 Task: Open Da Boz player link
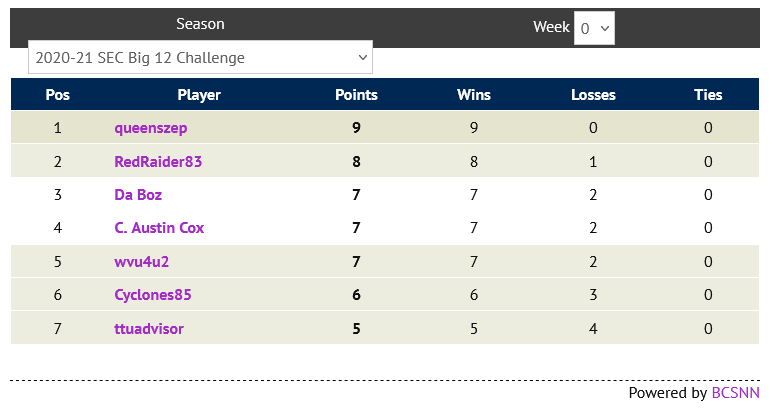coord(138,195)
